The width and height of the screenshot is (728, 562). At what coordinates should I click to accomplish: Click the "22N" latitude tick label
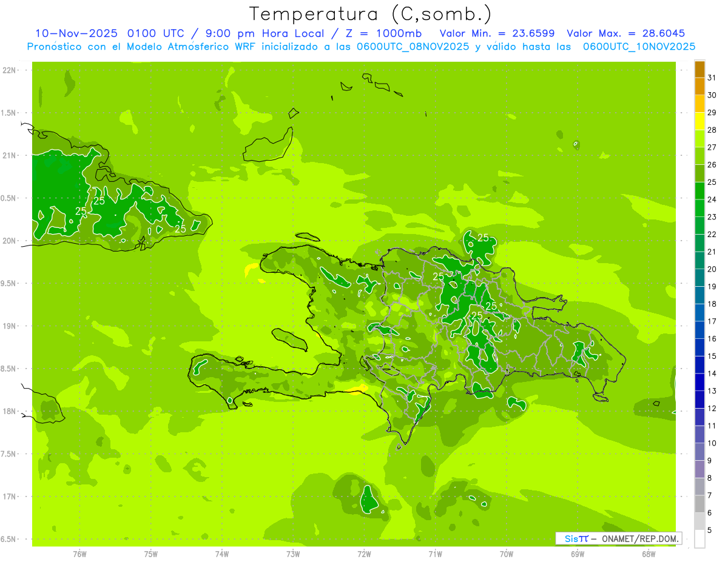(x=10, y=70)
